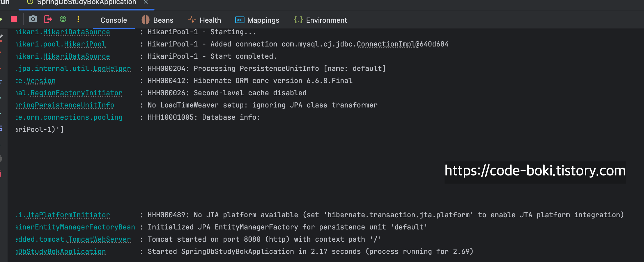Open the SpringPersistenceUnitInfo class link
Screen dimensions: 644x262
[65, 105]
